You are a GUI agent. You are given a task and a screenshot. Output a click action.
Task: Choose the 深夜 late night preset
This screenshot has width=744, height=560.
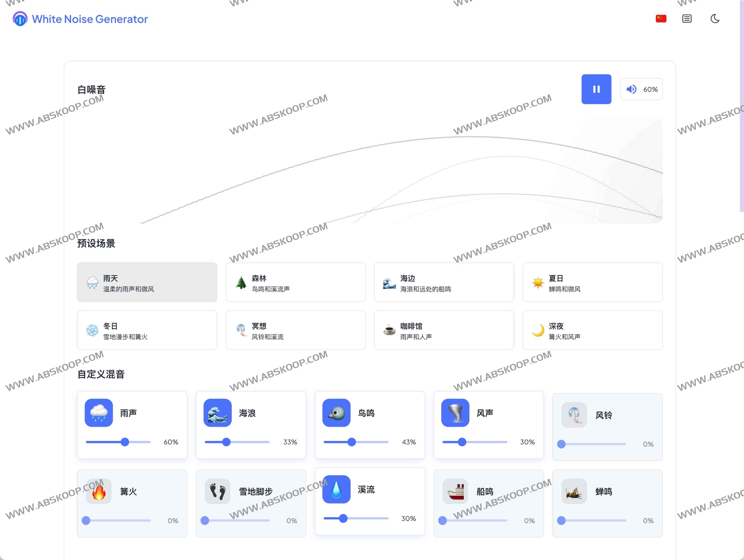pos(593,330)
